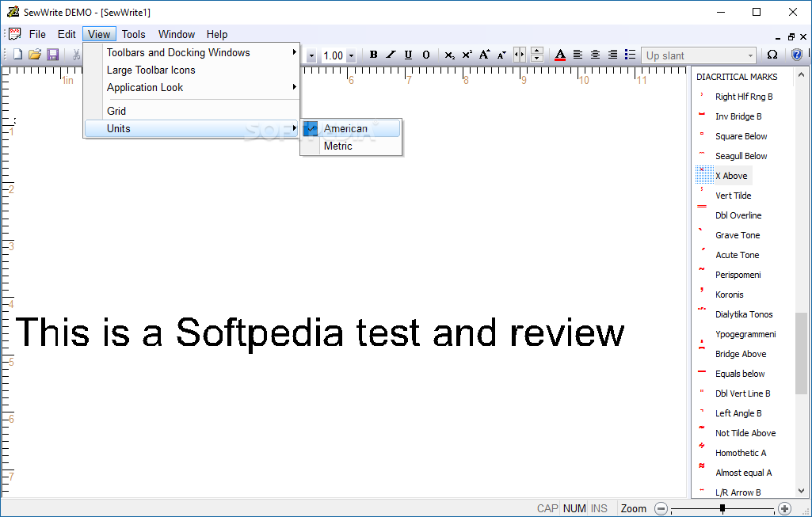
Task: Click the Save floppy disk icon
Action: [x=52, y=55]
